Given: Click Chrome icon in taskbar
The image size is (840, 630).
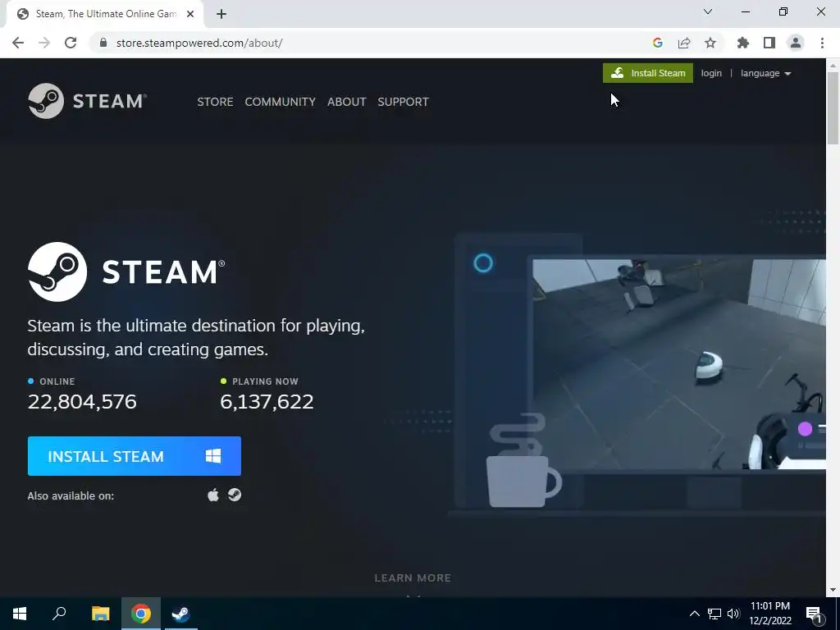Looking at the screenshot, I should (141, 614).
